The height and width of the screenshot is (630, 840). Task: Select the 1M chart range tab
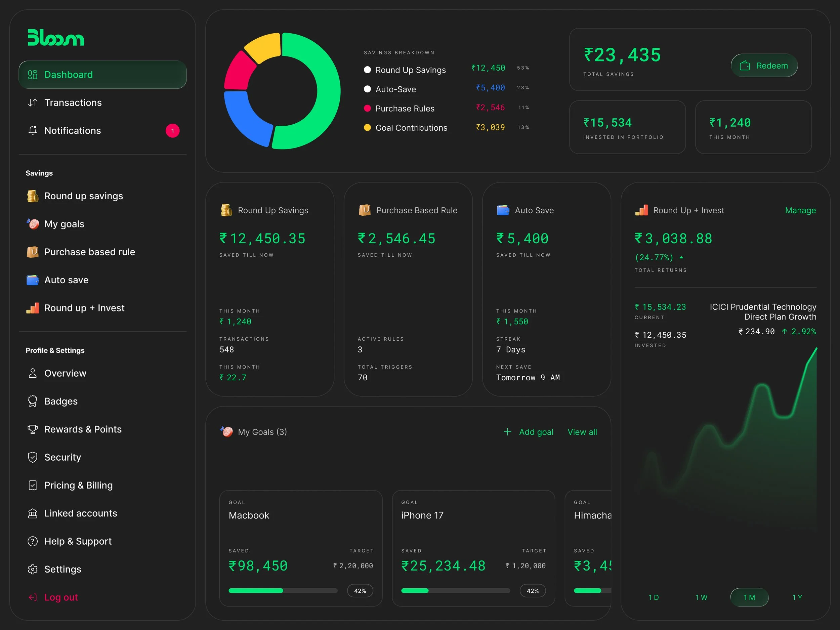tap(749, 597)
